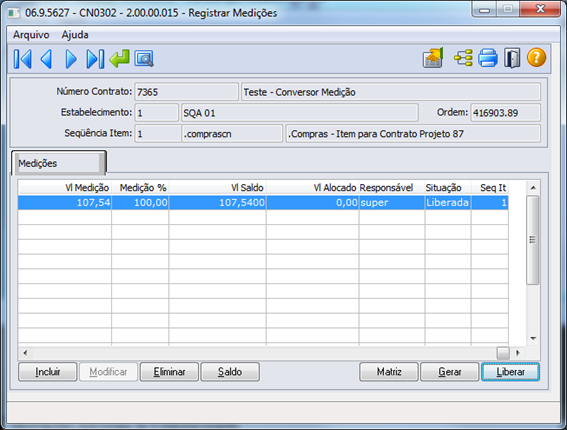Click the Seq It column header
Image resolution: width=567 pixels, height=430 pixels.
coord(490,188)
